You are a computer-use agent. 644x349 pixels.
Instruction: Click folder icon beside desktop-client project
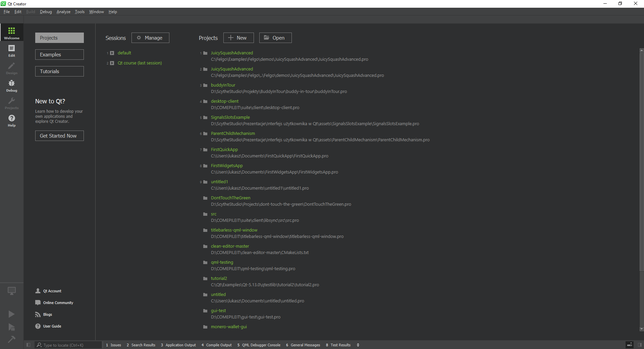click(205, 101)
